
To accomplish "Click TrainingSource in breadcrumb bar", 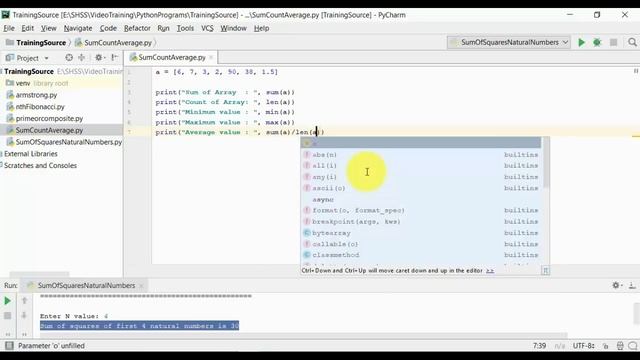I will coord(41,43).
